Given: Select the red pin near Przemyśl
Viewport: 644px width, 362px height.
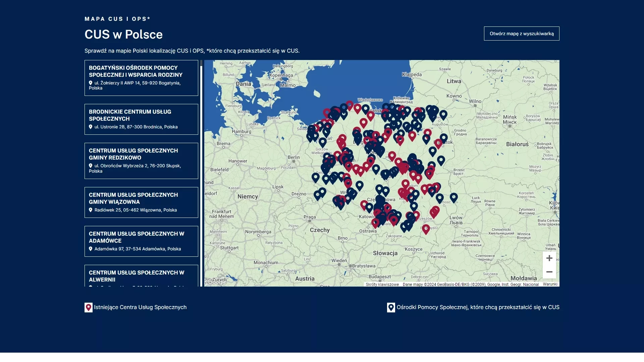Looking at the screenshot, I should [426, 229].
